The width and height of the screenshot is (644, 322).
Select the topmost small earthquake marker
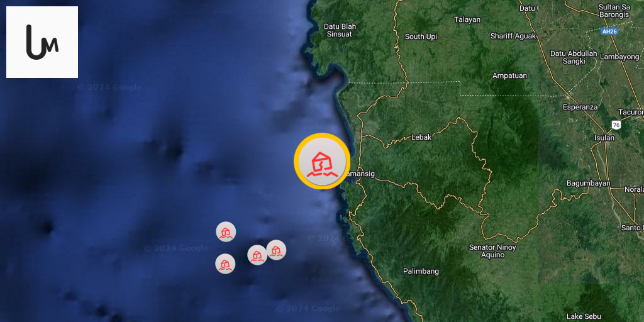pyautogui.click(x=226, y=231)
